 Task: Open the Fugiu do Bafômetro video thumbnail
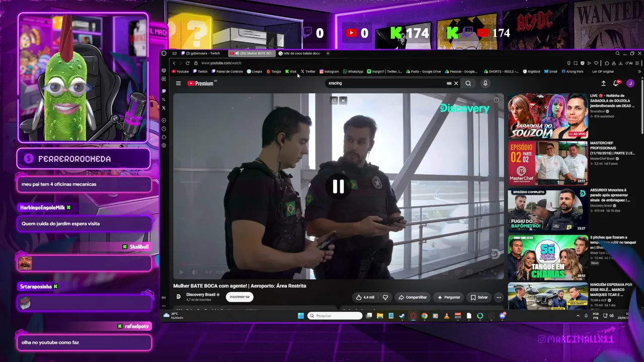[x=547, y=210]
